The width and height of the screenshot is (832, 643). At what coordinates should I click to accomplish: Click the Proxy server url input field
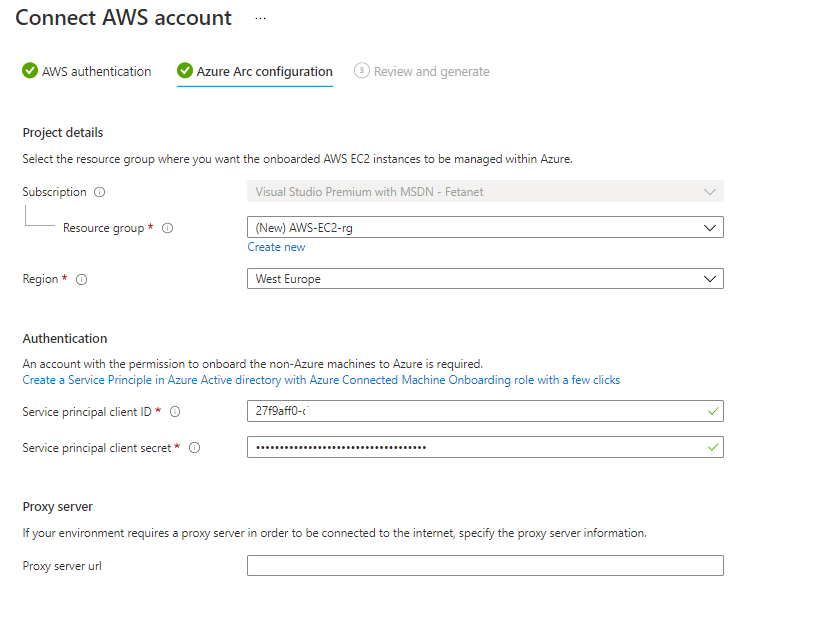pos(485,566)
